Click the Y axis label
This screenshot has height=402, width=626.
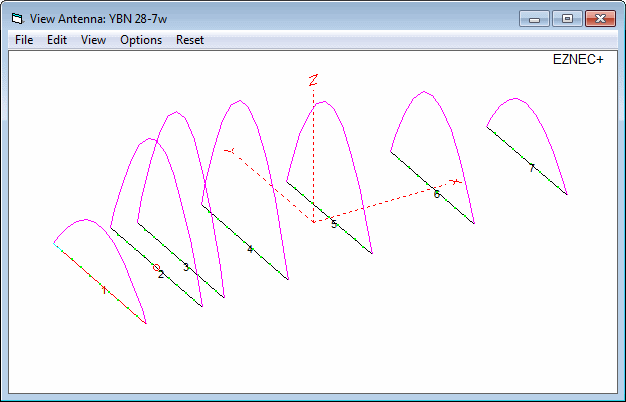pos(230,151)
